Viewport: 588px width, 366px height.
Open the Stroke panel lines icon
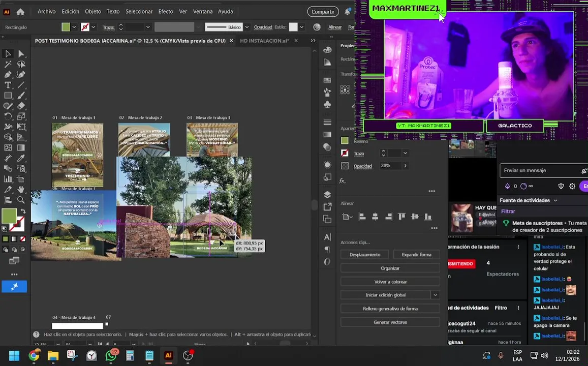pos(327,122)
